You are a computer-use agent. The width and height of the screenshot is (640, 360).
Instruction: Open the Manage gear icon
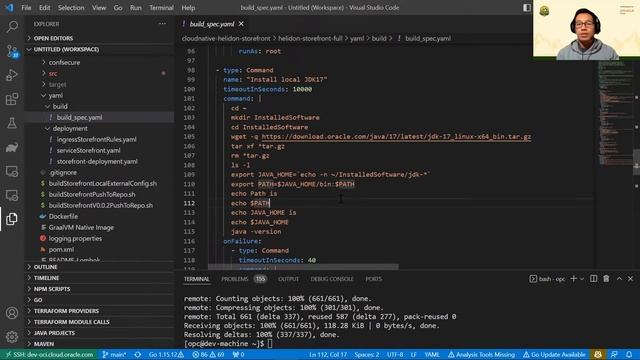(12, 337)
